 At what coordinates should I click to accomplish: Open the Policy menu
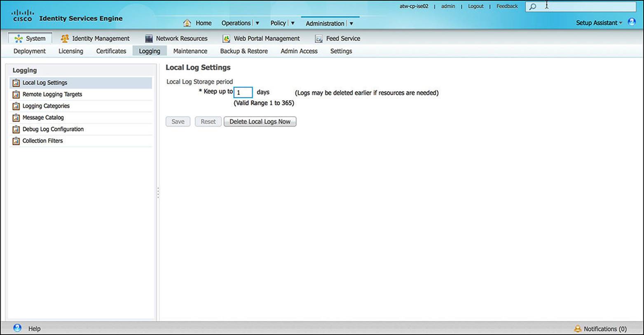tap(278, 23)
